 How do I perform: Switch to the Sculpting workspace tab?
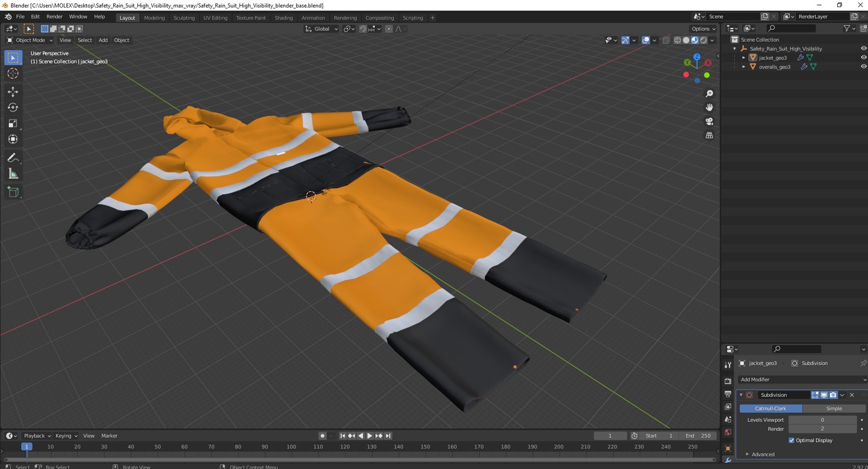point(184,18)
